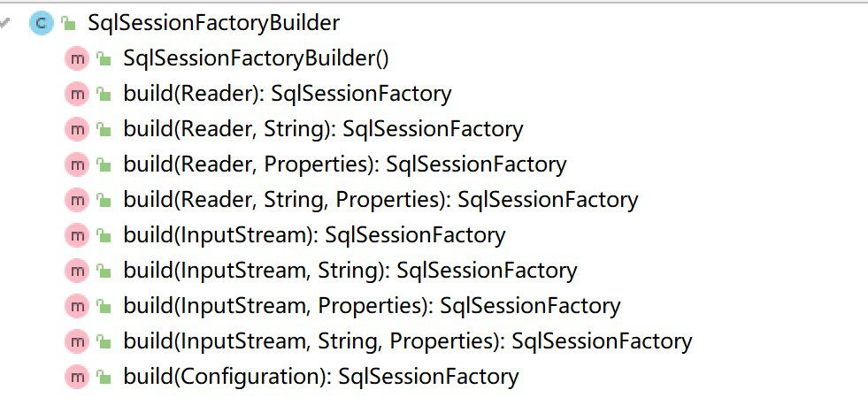Click the method icon of SqlSessionFactoryBuilder() constructor
The width and height of the screenshot is (868, 413).
[77, 58]
